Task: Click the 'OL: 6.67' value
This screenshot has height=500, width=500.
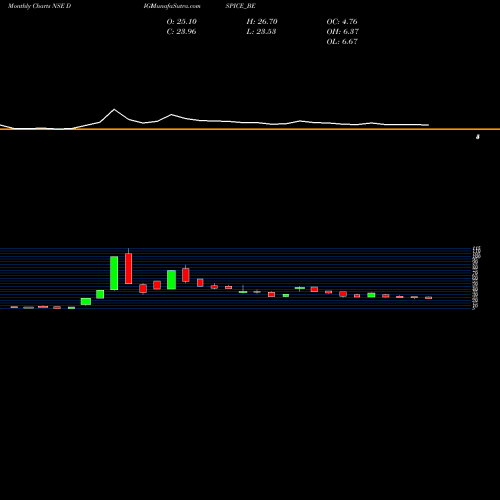Action: 342,42
